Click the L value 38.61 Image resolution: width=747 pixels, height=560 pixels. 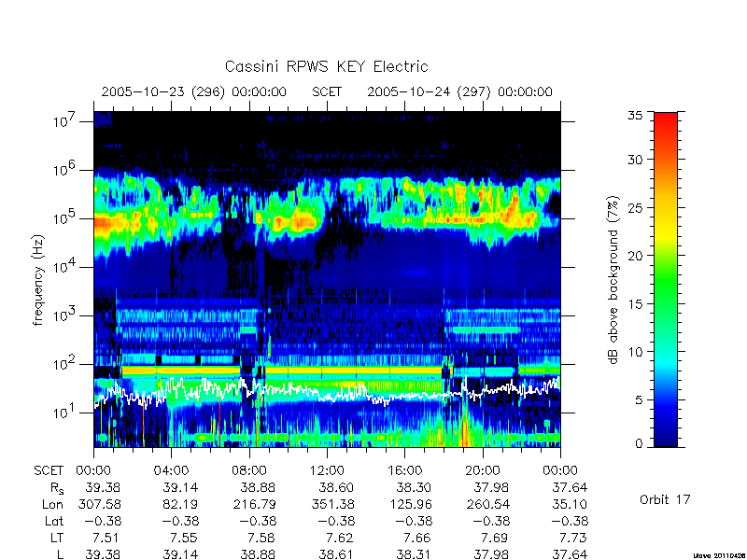[x=336, y=554]
